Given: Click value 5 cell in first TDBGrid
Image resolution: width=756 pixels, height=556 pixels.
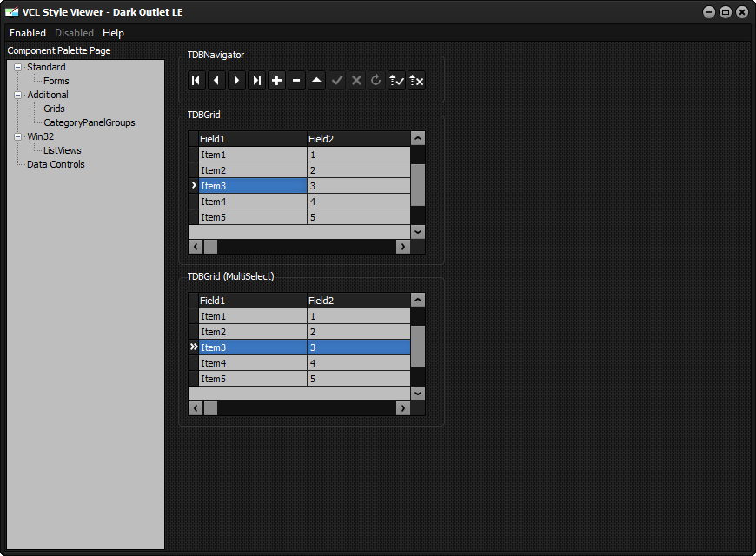Looking at the screenshot, I should (359, 217).
